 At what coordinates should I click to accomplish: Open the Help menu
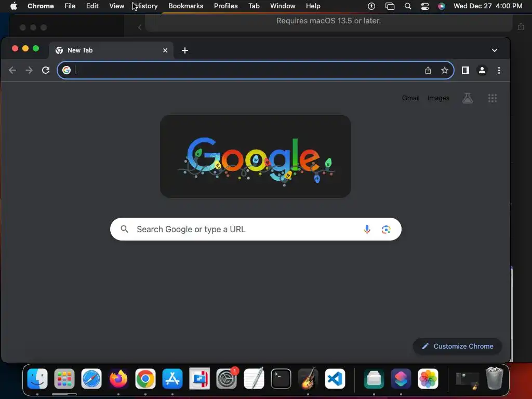(313, 6)
